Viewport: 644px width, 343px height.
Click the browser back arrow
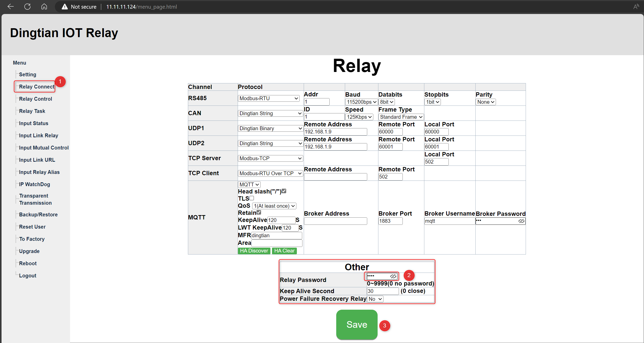tap(10, 7)
